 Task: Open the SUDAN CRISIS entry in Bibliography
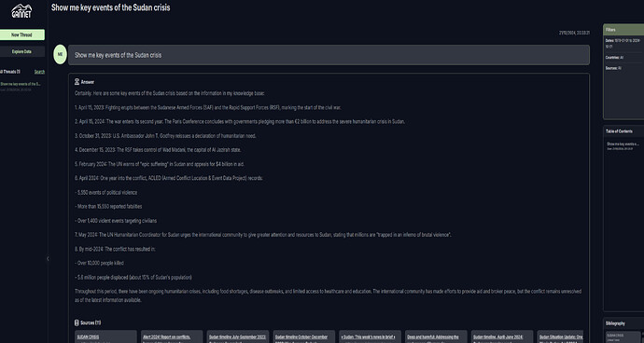coord(623,336)
